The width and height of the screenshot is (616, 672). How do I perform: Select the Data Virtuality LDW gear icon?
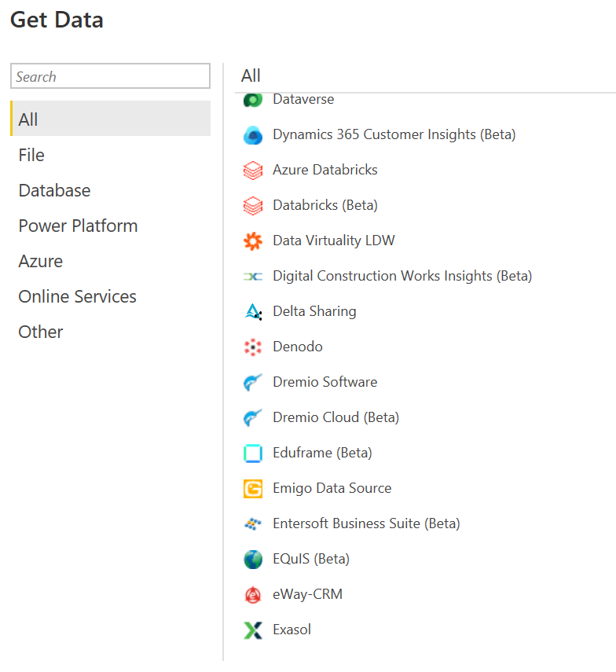pos(253,241)
